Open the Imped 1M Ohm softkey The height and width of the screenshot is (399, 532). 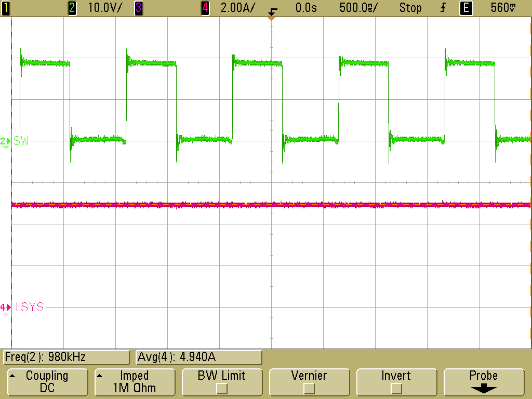coord(135,382)
